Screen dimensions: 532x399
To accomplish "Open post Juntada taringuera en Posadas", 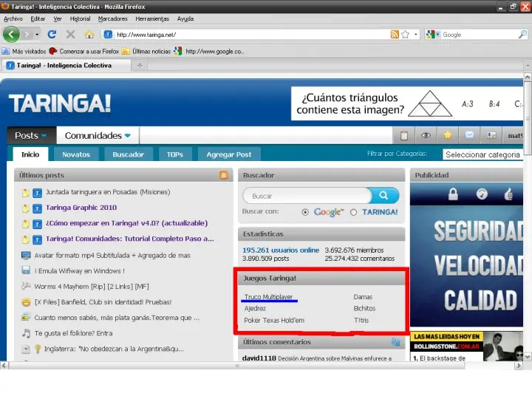I will [108, 191].
